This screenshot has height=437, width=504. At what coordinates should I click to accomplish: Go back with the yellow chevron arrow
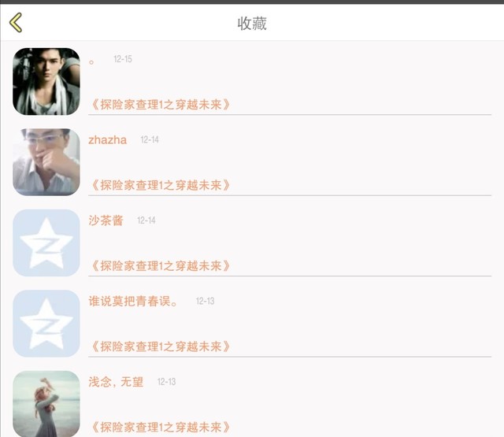point(16,23)
